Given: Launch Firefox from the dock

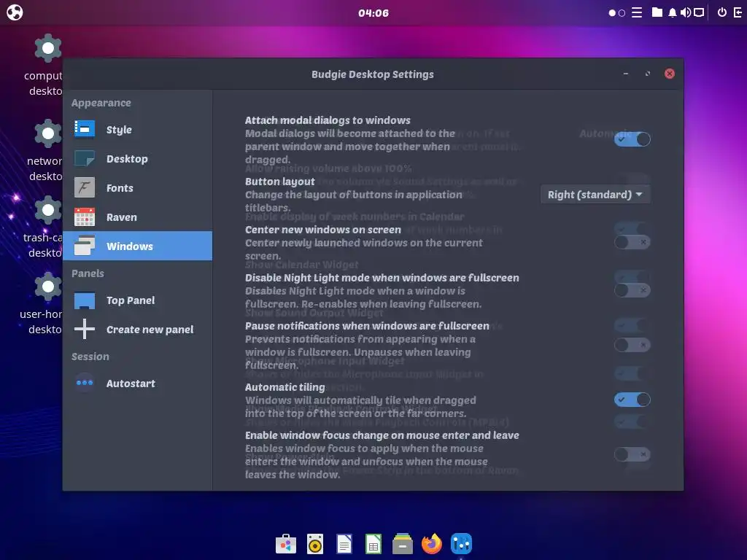Looking at the screenshot, I should tap(432, 544).
